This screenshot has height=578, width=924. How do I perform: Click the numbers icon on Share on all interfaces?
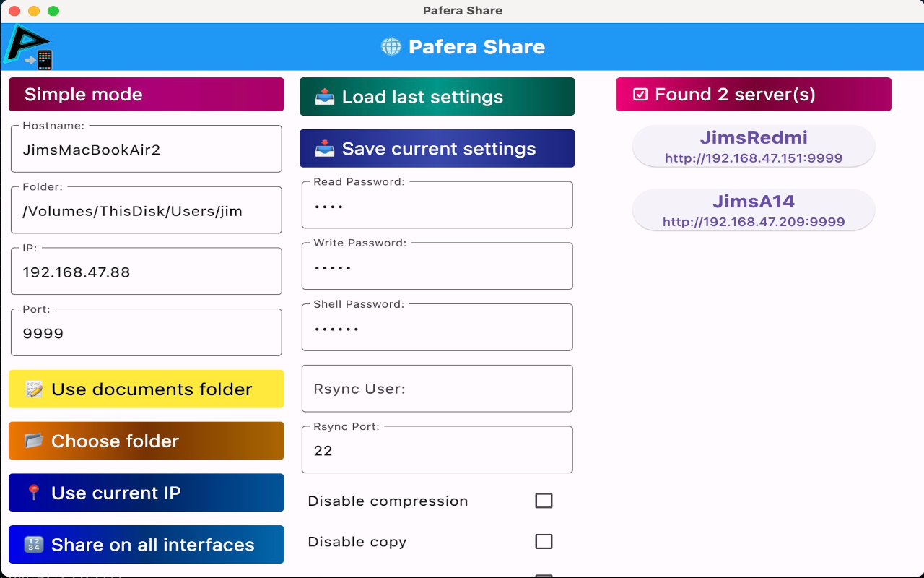pos(34,545)
